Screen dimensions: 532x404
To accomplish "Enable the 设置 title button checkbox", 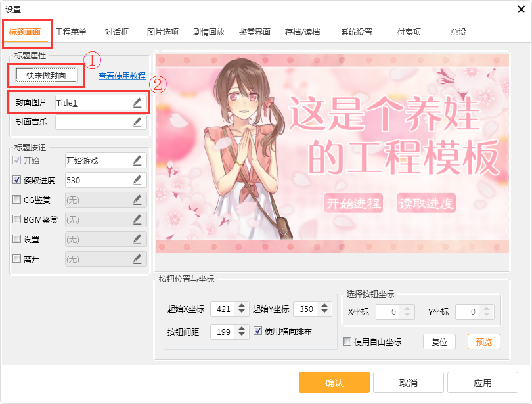I will [16, 239].
